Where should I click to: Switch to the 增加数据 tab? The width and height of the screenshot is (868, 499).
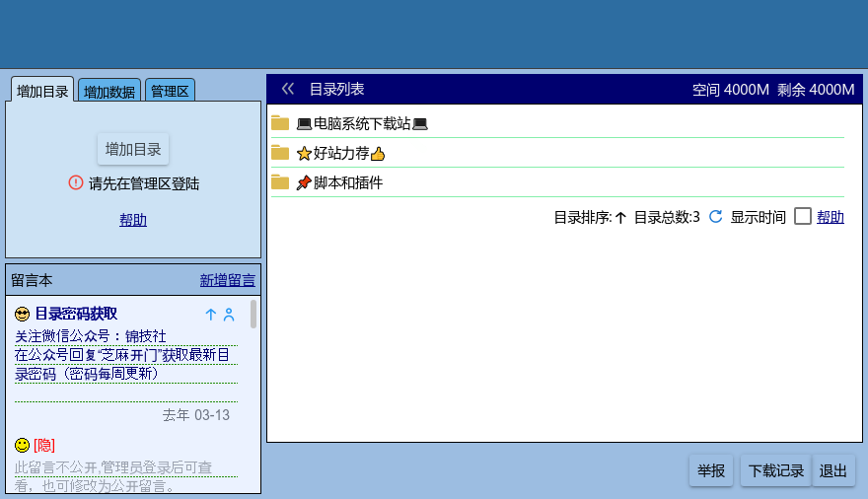tap(109, 92)
